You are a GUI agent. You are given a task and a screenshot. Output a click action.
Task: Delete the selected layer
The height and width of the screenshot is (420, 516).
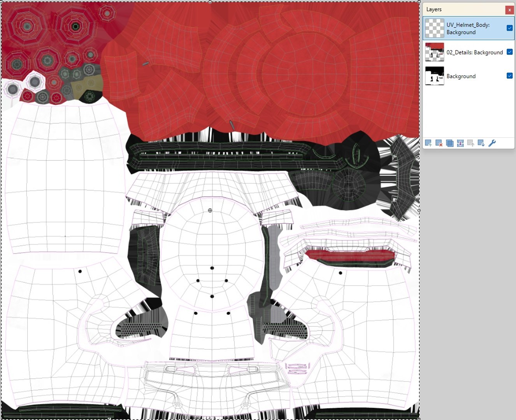[439, 143]
